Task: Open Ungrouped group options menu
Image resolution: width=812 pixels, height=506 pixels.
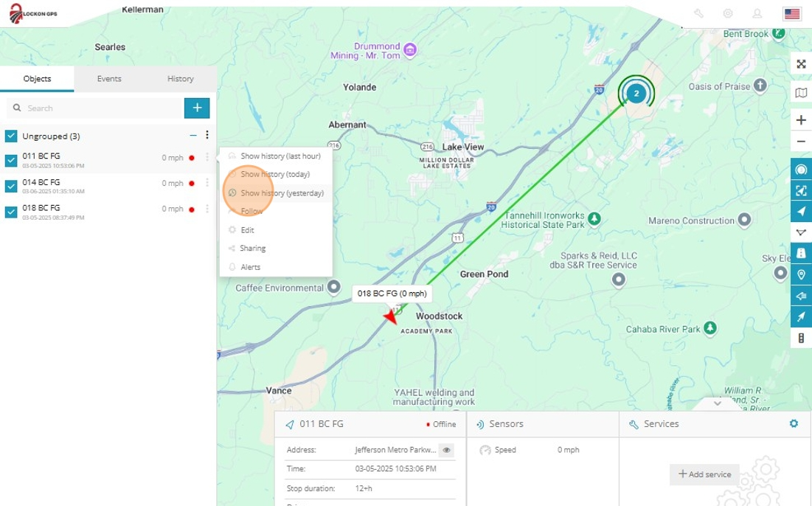Action: [207, 135]
